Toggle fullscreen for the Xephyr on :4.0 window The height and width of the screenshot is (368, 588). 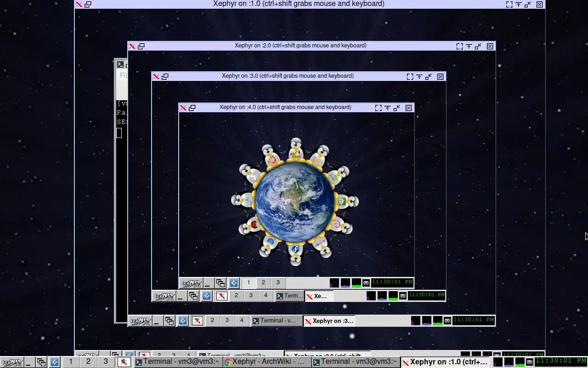pos(378,108)
